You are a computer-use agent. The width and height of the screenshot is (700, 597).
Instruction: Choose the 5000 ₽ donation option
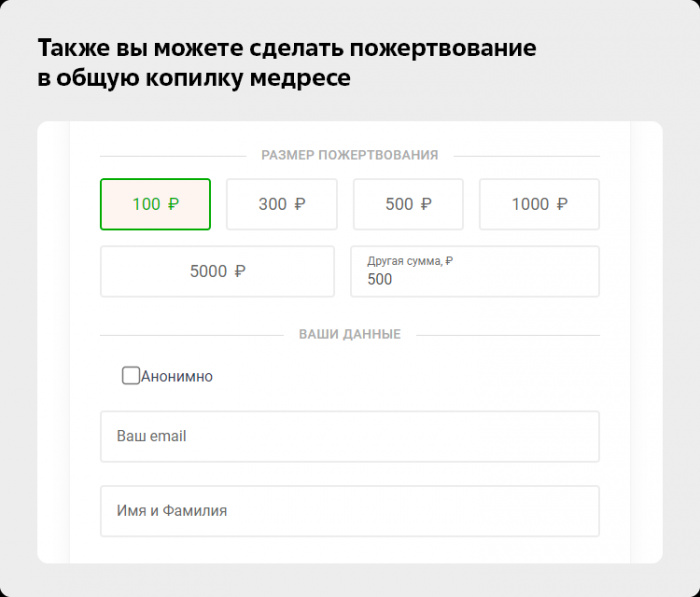pos(217,271)
